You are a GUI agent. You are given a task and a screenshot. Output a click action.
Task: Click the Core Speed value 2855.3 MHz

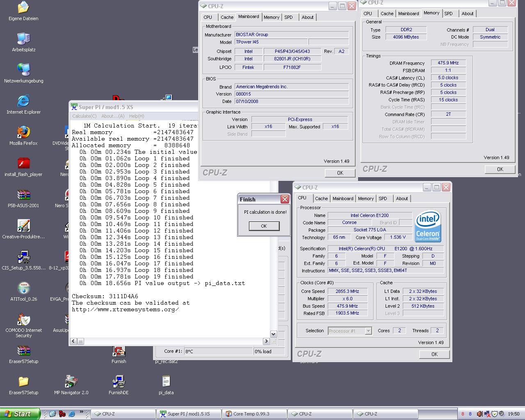pos(347,291)
